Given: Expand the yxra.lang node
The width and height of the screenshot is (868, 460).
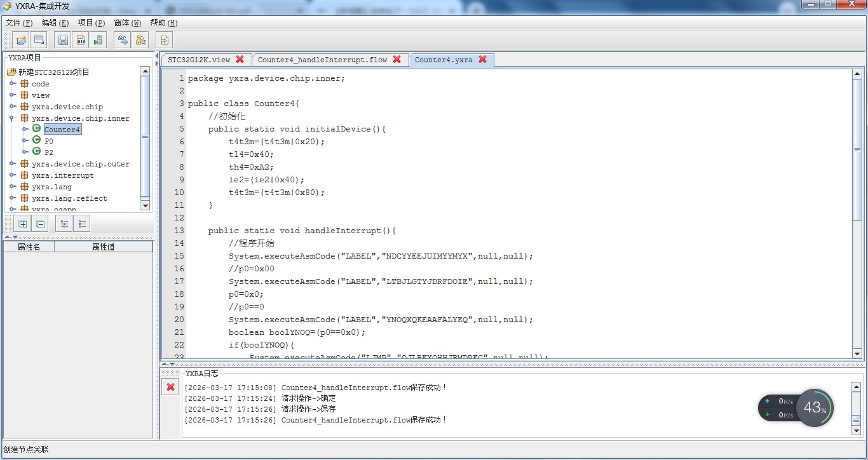Looking at the screenshot, I should (13, 186).
